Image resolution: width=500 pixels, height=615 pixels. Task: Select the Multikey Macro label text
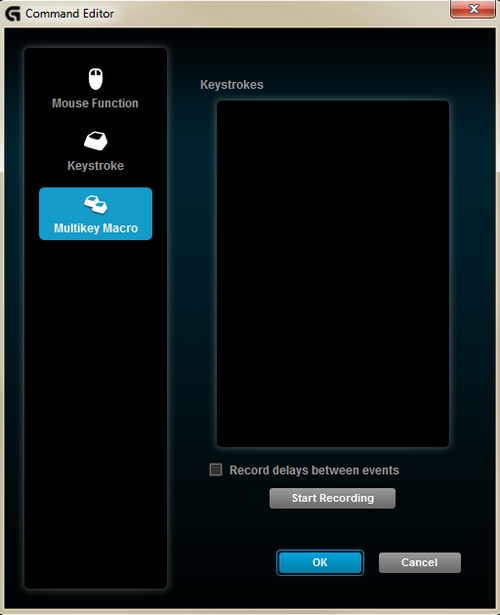[95, 228]
